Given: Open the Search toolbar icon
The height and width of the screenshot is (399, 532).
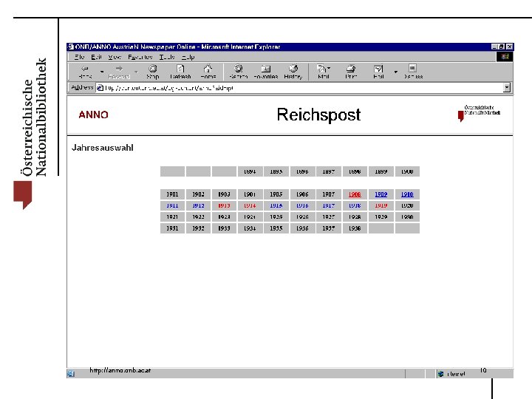Looking at the screenshot, I should pos(239,72).
